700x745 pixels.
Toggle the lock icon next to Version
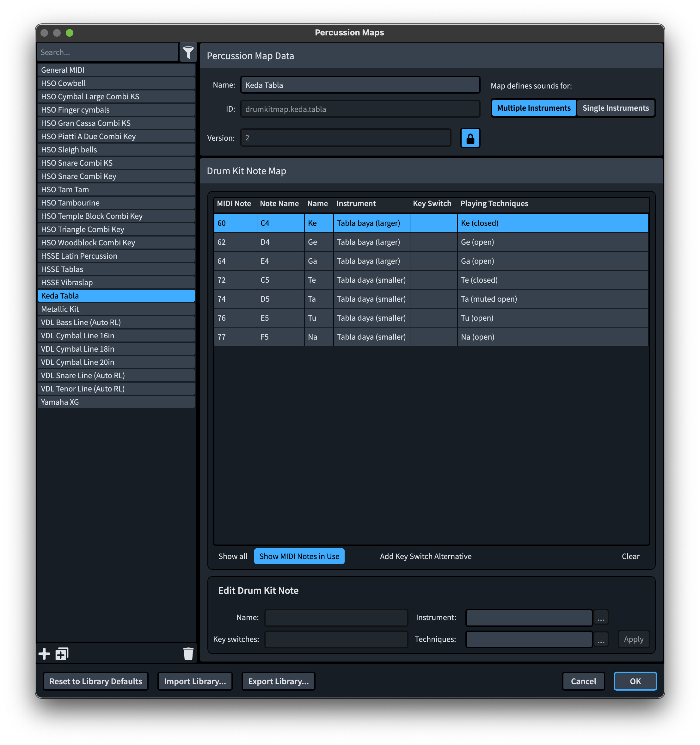pos(470,138)
